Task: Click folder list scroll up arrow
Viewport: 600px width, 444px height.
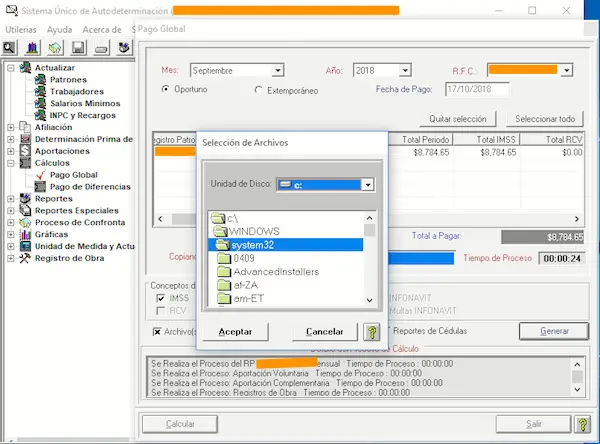Action: 369,218
